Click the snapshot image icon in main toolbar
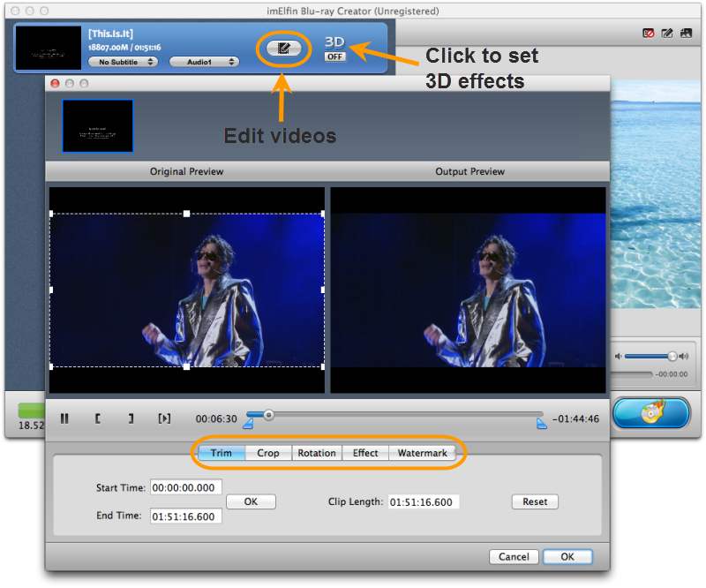This screenshot has width=706, height=588. [x=686, y=34]
